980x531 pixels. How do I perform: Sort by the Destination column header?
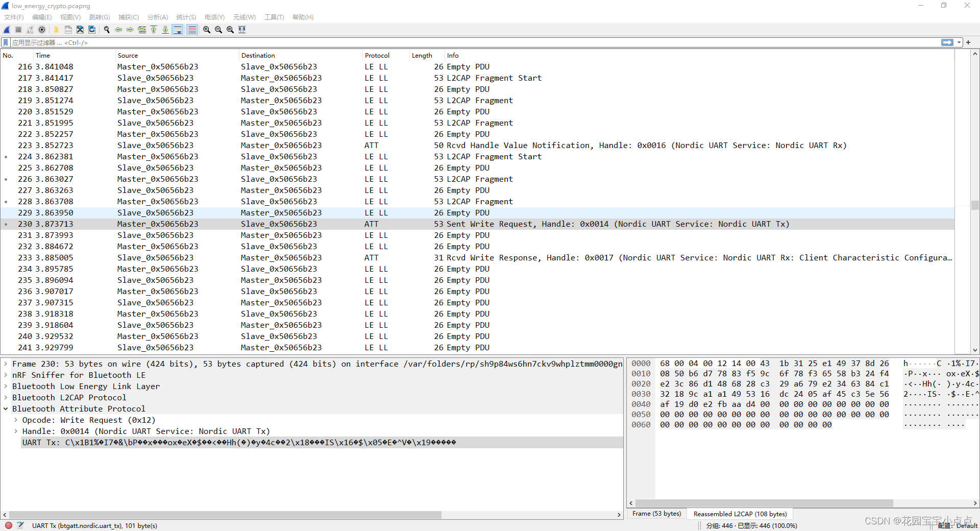point(301,55)
